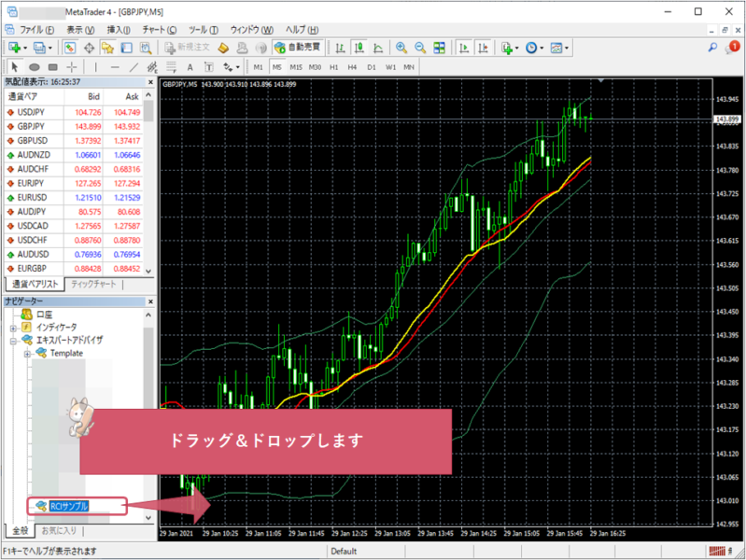Switch to M30 timeframe
The width and height of the screenshot is (746, 560).
(315, 67)
